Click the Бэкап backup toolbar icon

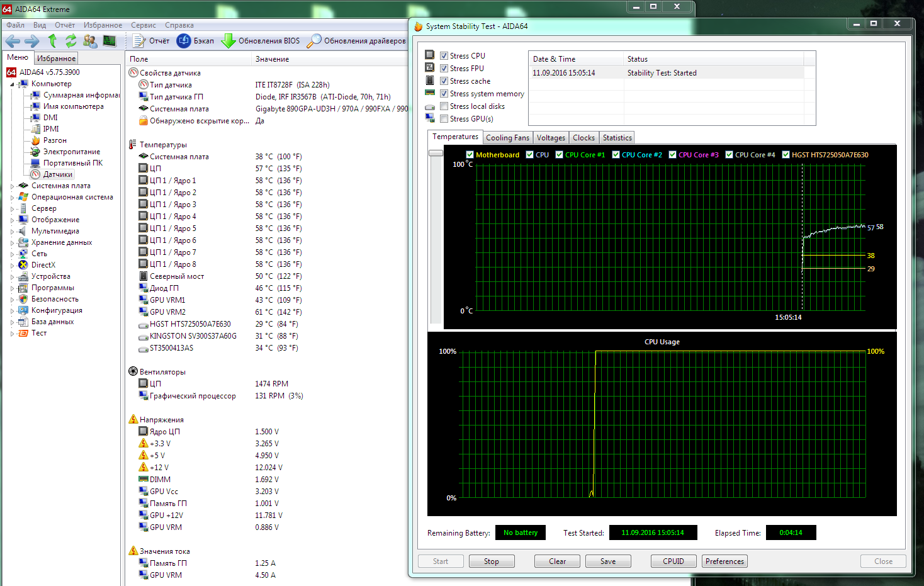click(184, 41)
